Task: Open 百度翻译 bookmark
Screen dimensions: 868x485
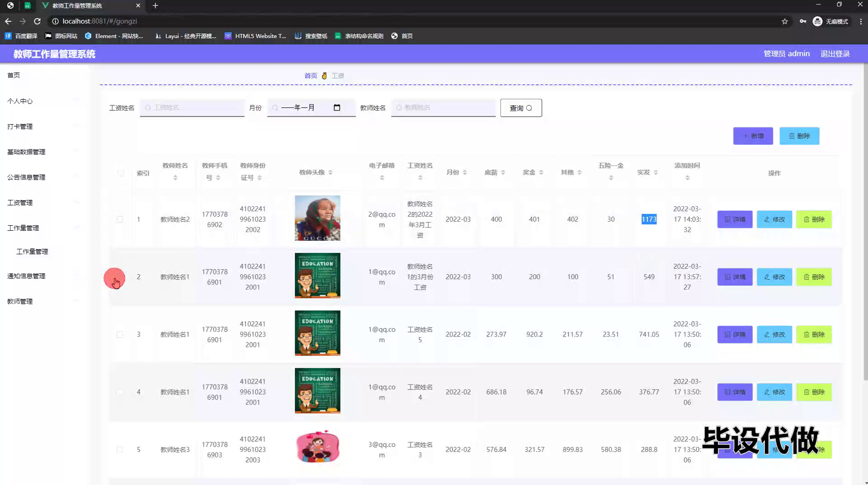Action: [21, 36]
